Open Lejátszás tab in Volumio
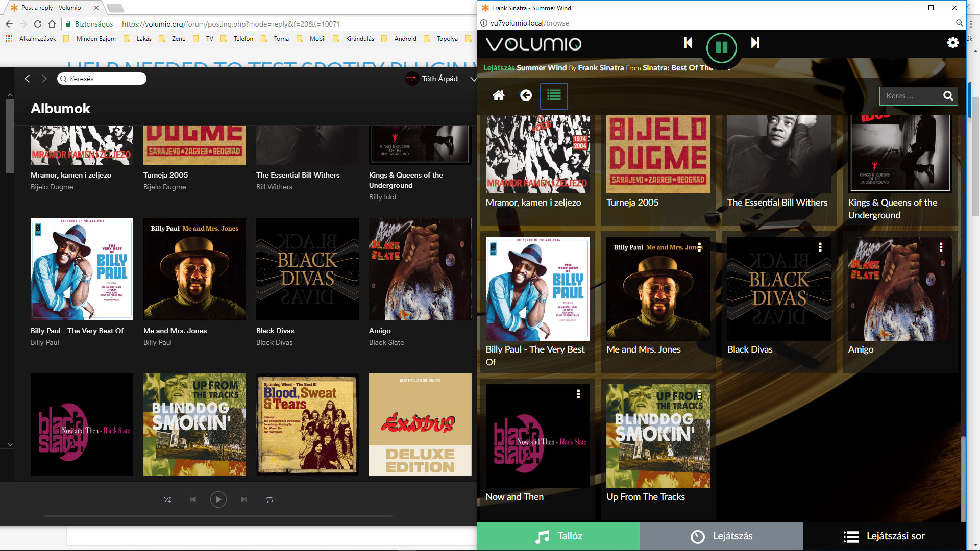 click(721, 536)
